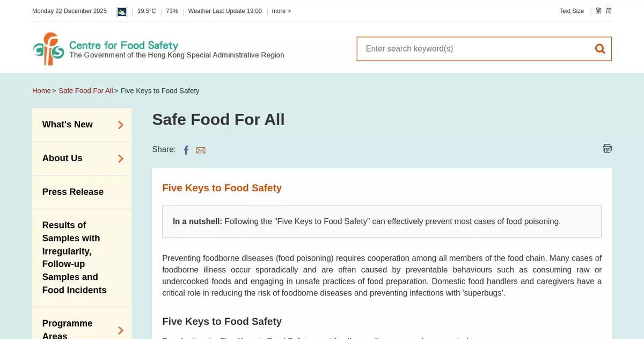Switch to Traditional Chinese (繁)
This screenshot has height=339, width=644.
coord(598,11)
